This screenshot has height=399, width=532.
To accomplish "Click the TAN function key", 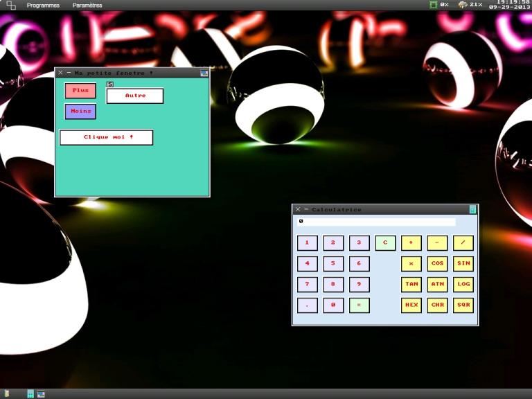I will click(411, 284).
